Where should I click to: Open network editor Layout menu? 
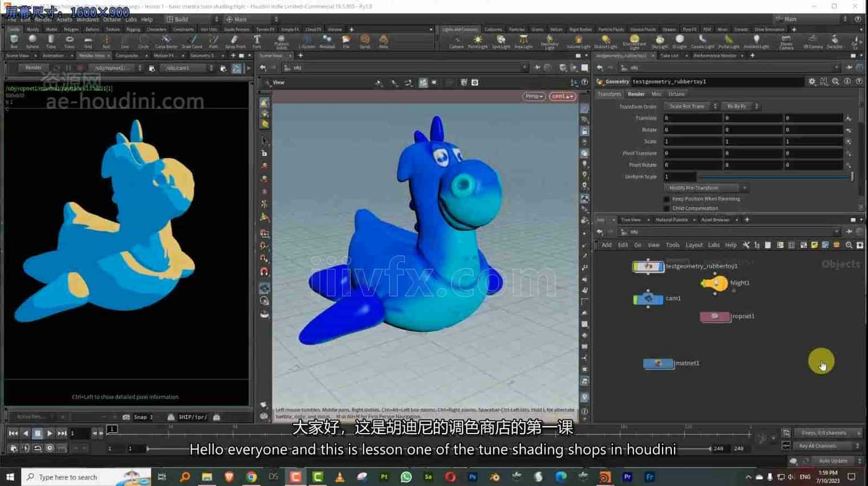click(693, 245)
